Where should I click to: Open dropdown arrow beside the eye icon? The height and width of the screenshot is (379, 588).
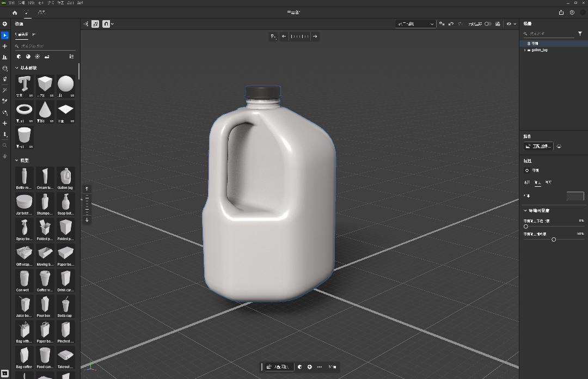point(515,24)
